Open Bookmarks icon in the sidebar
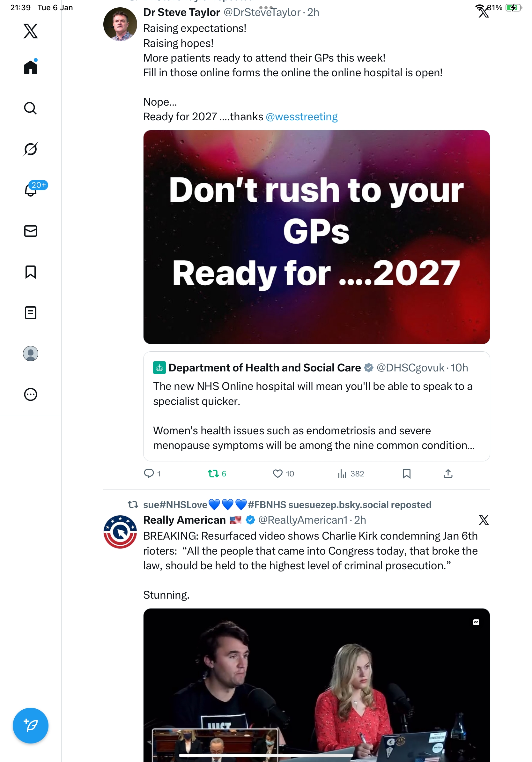The height and width of the screenshot is (762, 532). [x=31, y=272]
